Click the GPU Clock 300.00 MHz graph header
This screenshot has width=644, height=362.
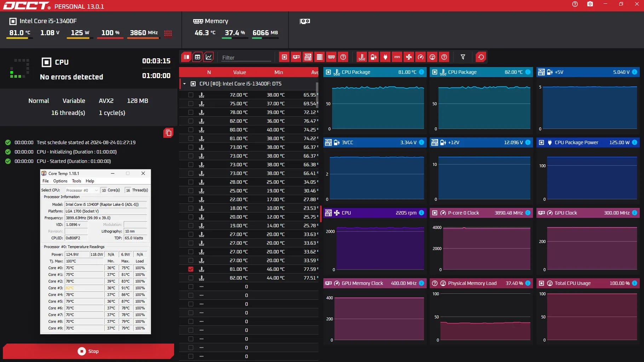pyautogui.click(x=588, y=212)
